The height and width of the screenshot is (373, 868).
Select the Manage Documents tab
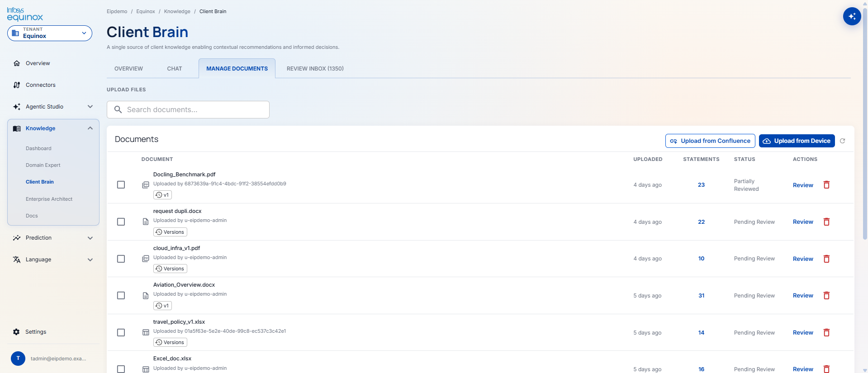[x=237, y=69]
